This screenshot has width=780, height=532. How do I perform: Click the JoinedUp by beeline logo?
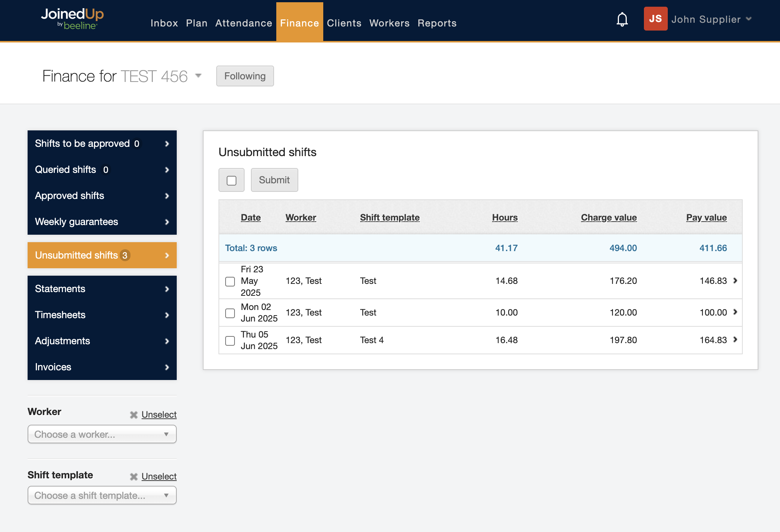tap(72, 19)
